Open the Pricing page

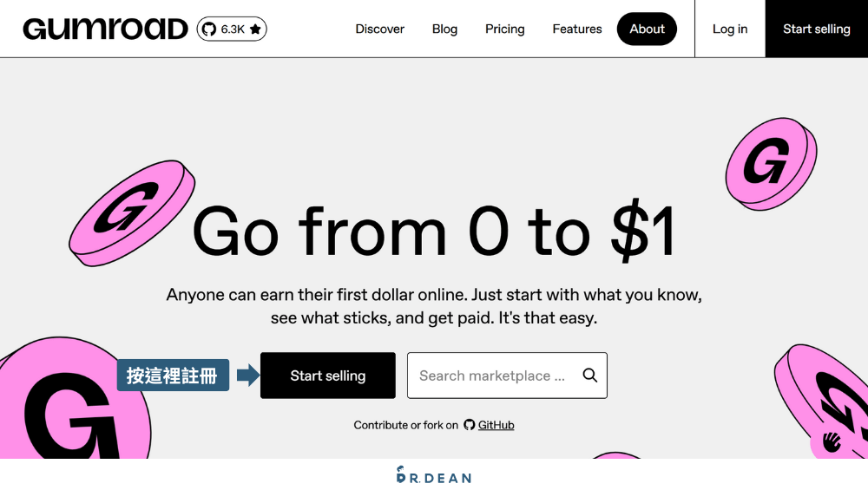[505, 29]
